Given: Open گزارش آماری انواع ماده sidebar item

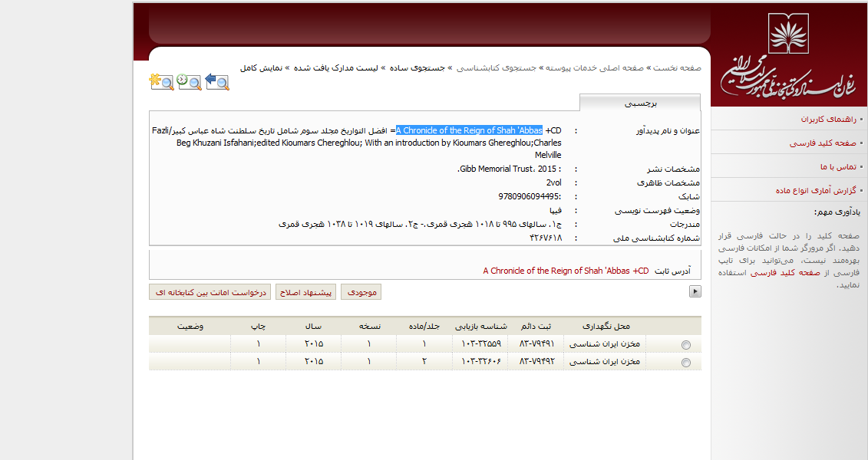Looking at the screenshot, I should (x=815, y=190).
